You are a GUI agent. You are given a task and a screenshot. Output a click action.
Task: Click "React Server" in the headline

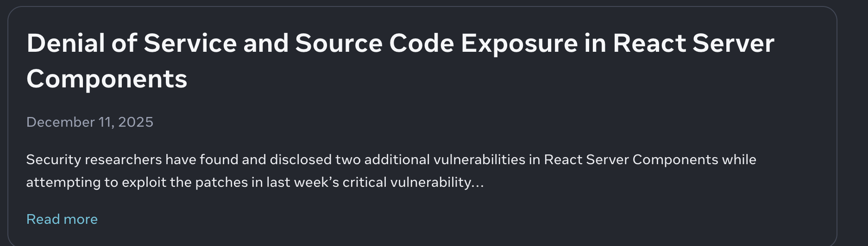[x=693, y=43]
